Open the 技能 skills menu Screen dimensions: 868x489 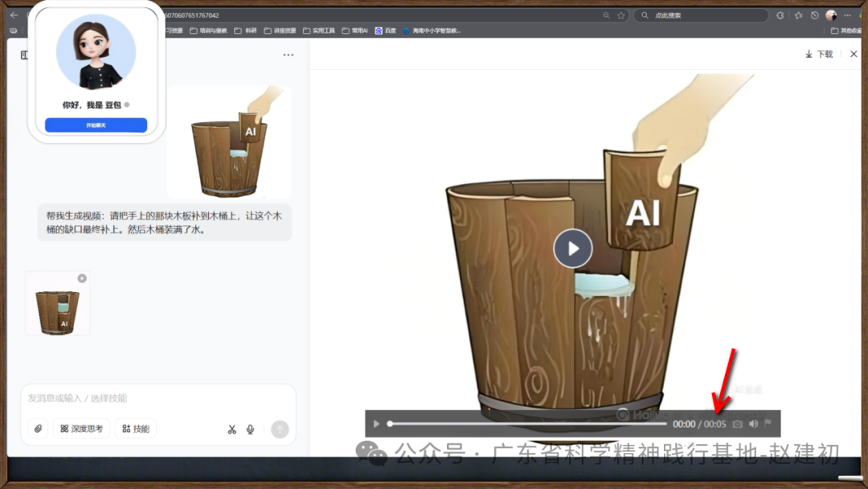(136, 429)
